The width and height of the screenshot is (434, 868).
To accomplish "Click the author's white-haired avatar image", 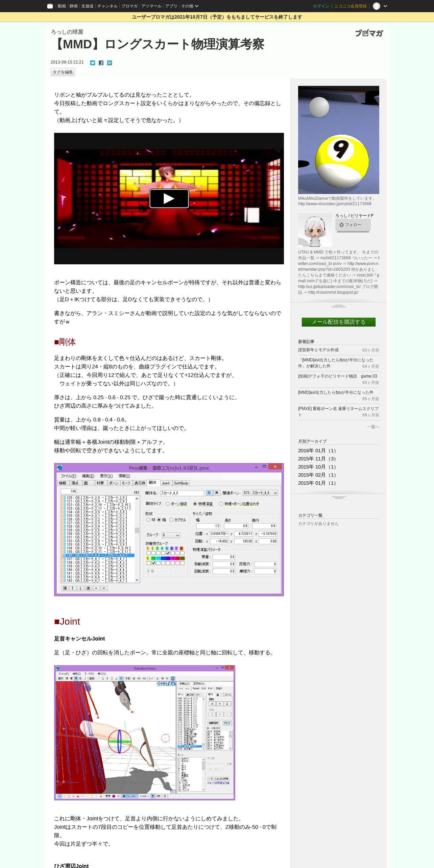I will point(315,230).
